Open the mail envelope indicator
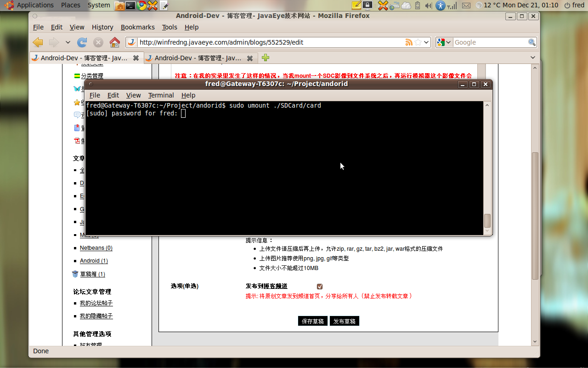588x368 pixels. 466,6
